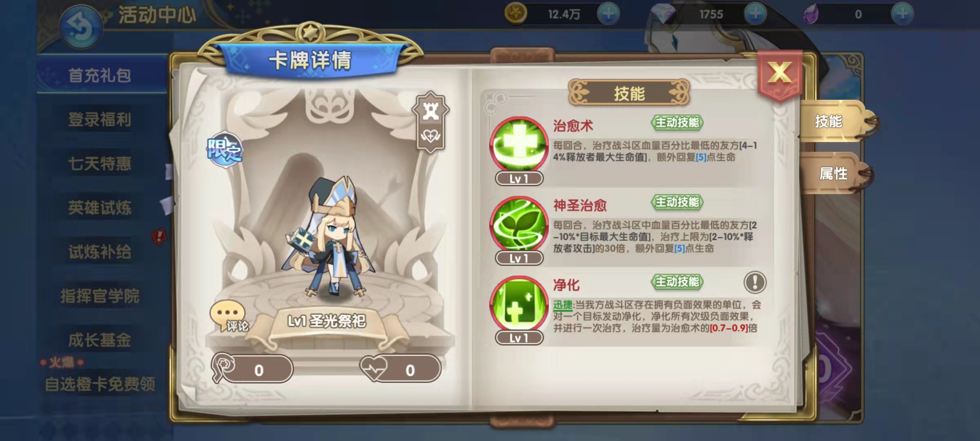
Task: Click the heart like counter button
Action: pyautogui.click(x=400, y=369)
